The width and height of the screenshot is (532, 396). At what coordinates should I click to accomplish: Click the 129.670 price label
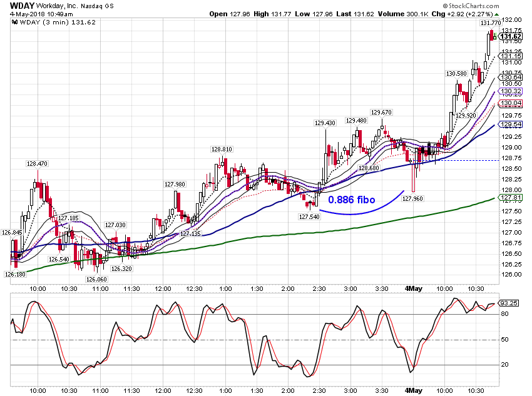click(x=381, y=112)
